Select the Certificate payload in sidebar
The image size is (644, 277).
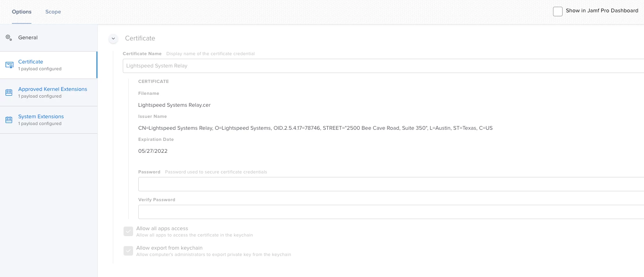48,65
